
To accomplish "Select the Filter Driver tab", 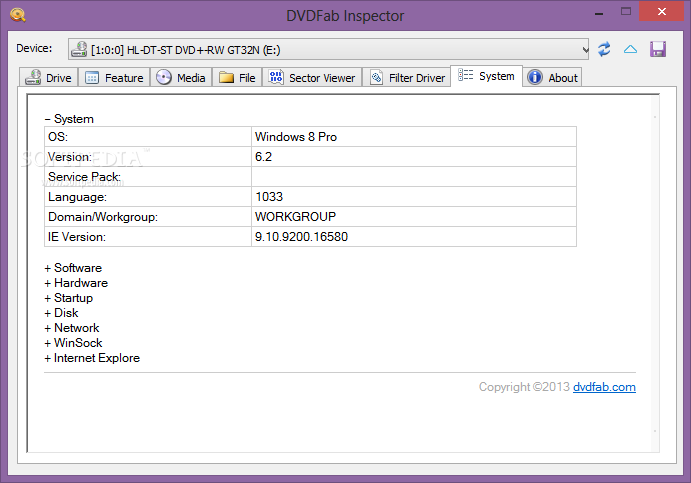I will (x=407, y=78).
